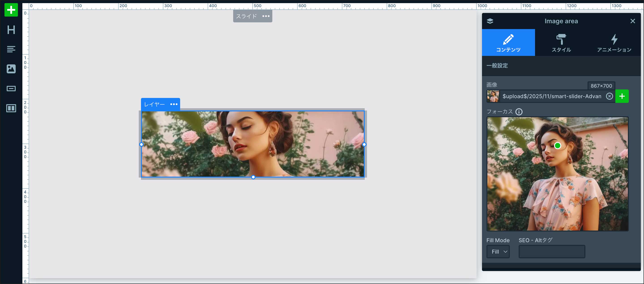Image resolution: width=644 pixels, height=284 pixels.
Task: Add a Row columns layer from sidebar
Action: click(11, 108)
